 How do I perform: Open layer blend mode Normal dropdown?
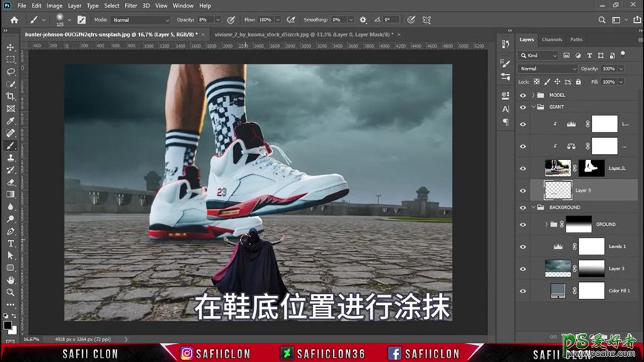(x=548, y=69)
